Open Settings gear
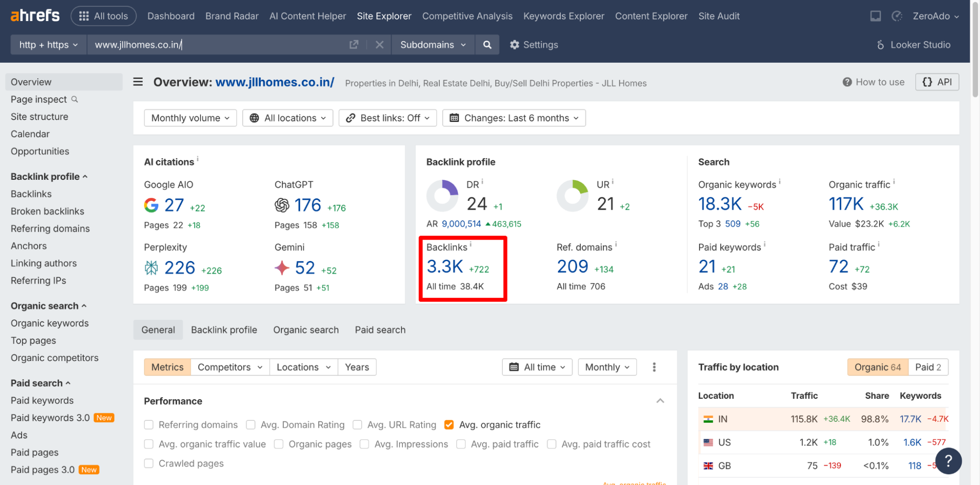This screenshot has height=485, width=980. 534,45
